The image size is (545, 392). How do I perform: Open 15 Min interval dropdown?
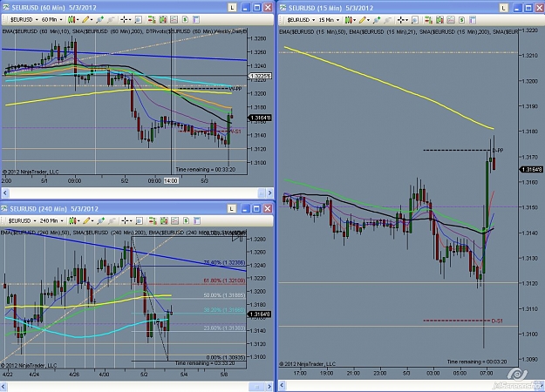point(329,20)
